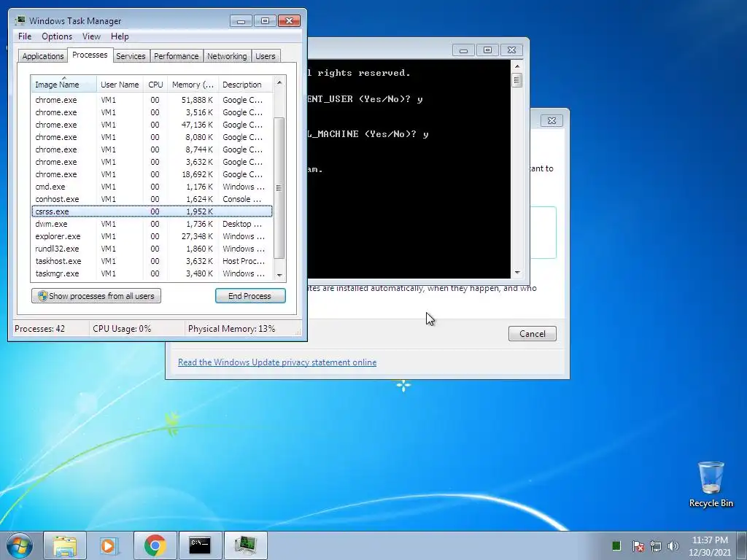Open the Options menu in Task Manager
The height and width of the screenshot is (560, 747).
point(57,36)
